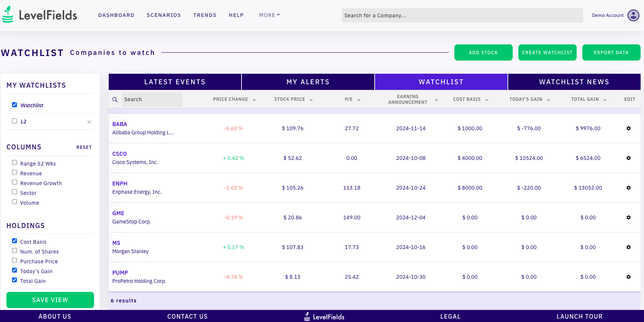
Task: Enable the L2 watchlist checkbox
Action: click(14, 121)
